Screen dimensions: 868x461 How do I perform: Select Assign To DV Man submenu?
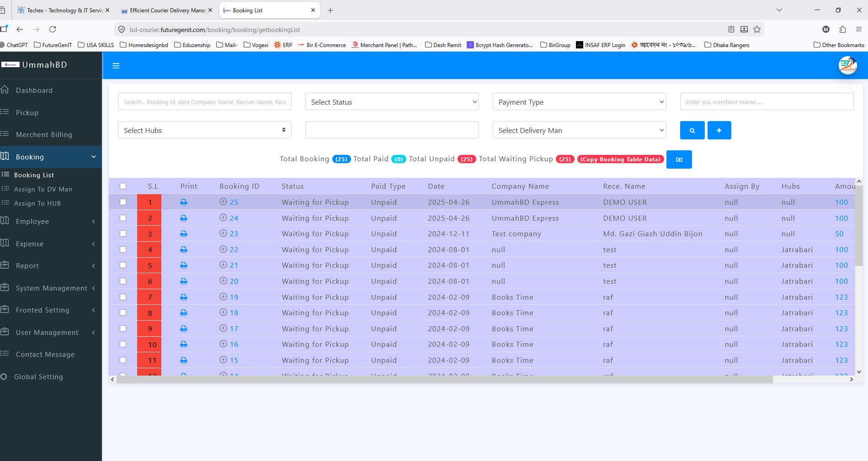click(x=43, y=189)
